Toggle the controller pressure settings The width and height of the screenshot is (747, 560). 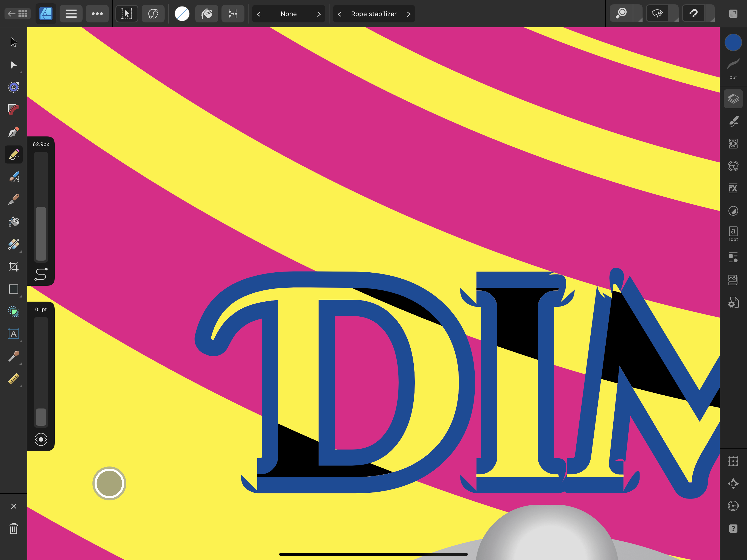click(233, 14)
